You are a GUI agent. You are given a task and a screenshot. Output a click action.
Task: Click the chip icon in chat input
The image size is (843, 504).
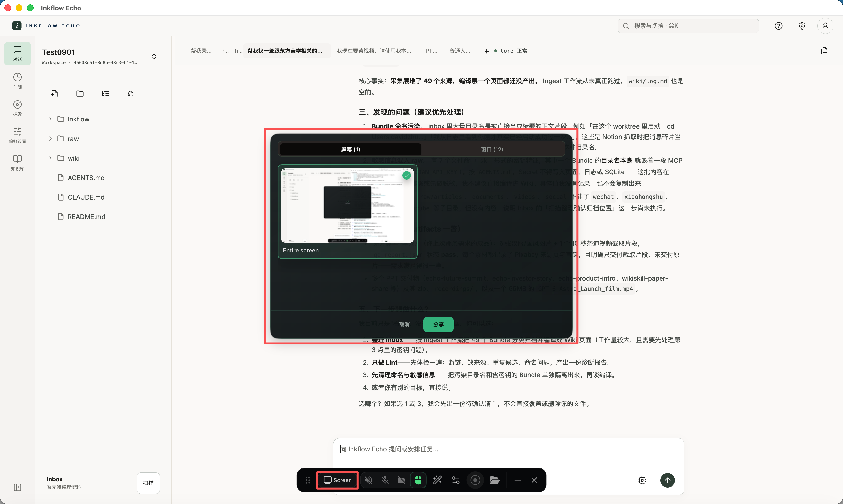click(x=642, y=480)
